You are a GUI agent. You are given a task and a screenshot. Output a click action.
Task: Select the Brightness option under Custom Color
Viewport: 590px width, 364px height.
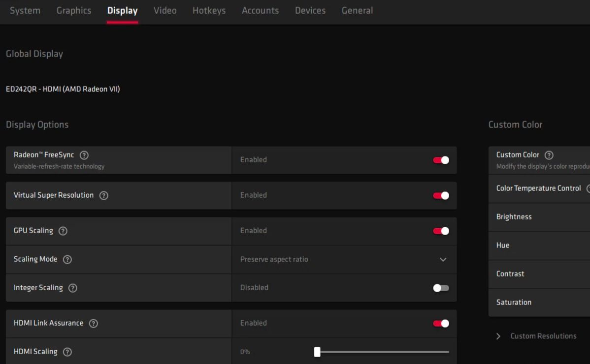[515, 216]
